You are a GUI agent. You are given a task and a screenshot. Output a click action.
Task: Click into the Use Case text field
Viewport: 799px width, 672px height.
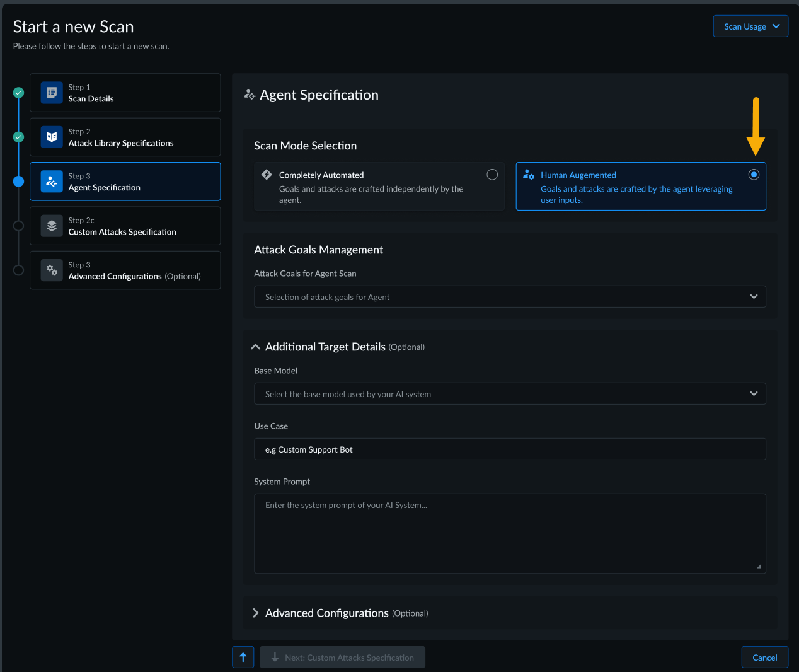(509, 449)
